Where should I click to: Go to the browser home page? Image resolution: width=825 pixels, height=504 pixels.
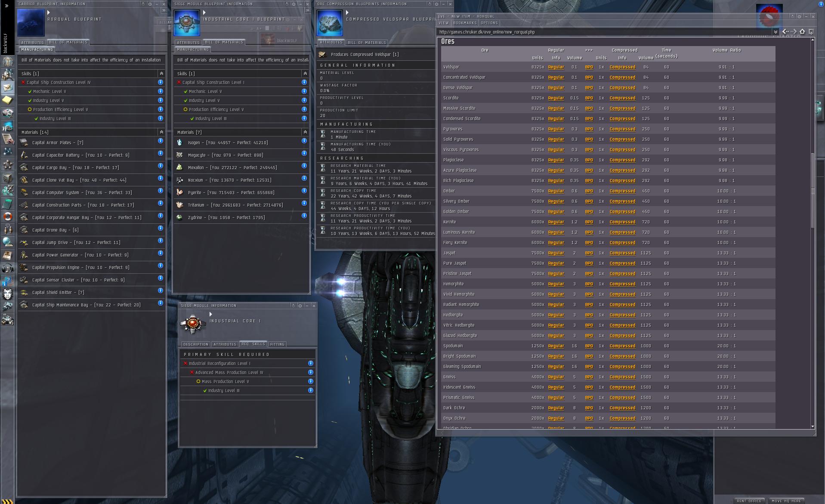802,31
